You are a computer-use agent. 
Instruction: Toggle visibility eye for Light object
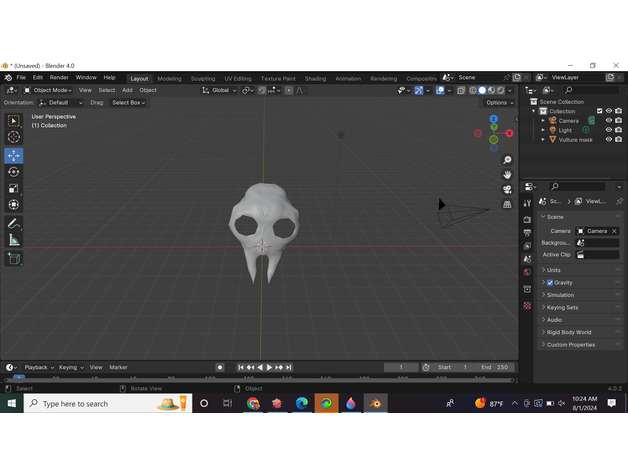pyautogui.click(x=608, y=130)
